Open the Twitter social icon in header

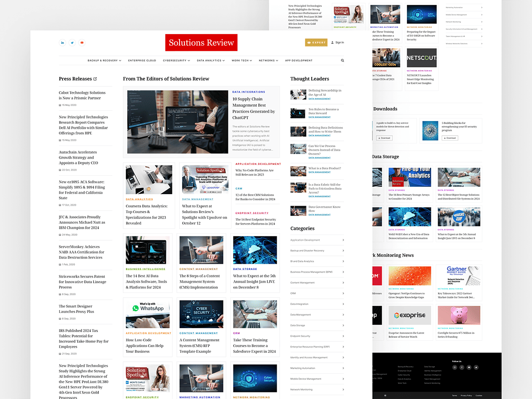72,43
